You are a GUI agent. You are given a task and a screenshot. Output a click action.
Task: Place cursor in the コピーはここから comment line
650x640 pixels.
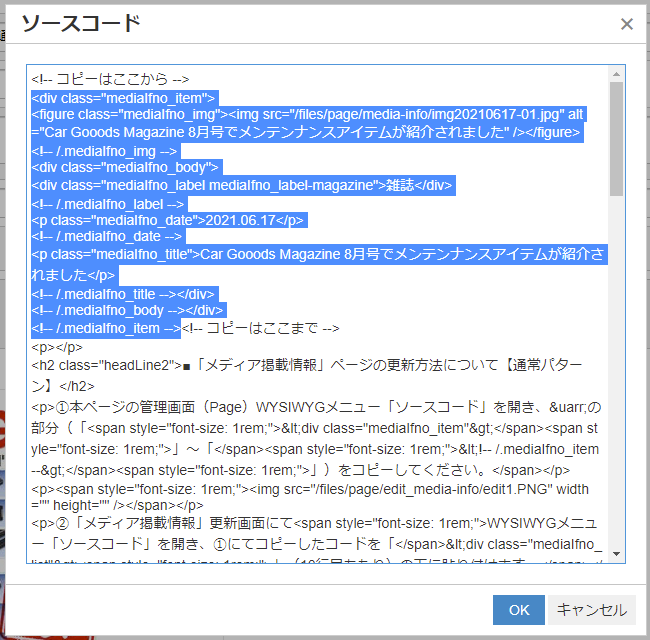pyautogui.click(x=110, y=78)
